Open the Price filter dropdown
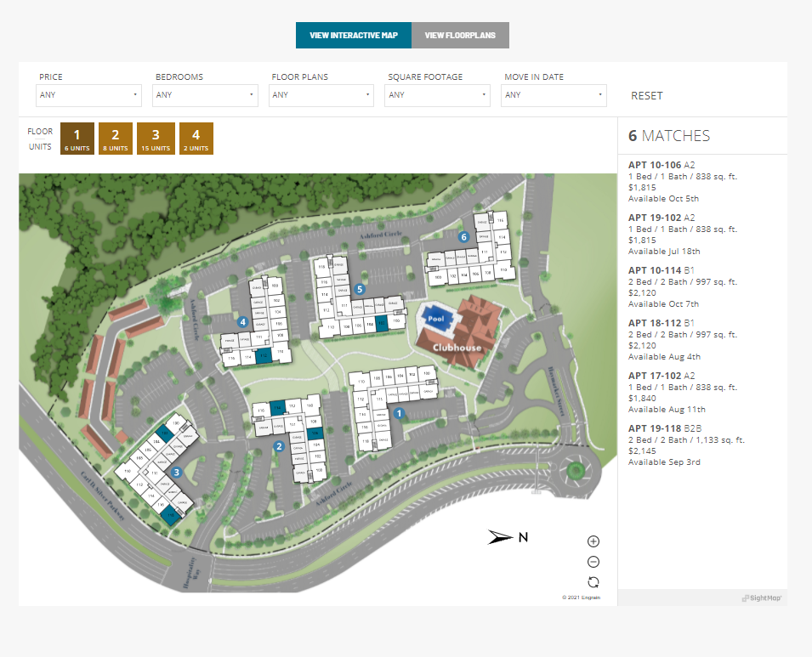The height and width of the screenshot is (657, 812). [88, 95]
